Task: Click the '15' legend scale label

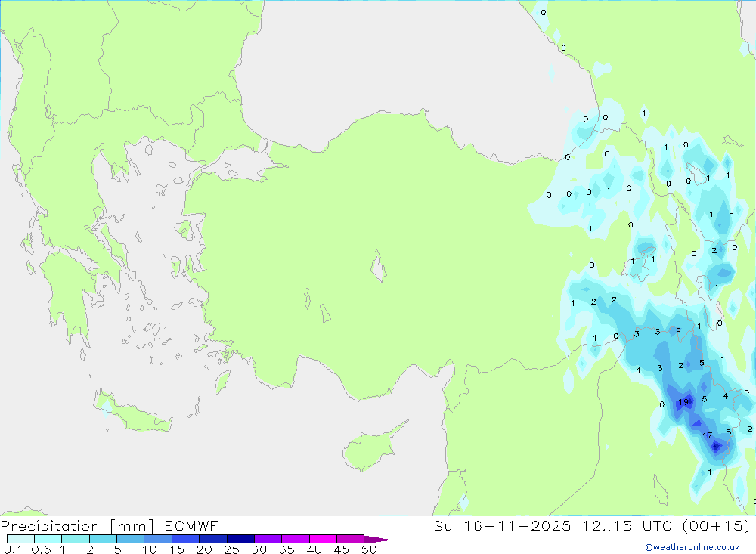Action: (x=177, y=549)
